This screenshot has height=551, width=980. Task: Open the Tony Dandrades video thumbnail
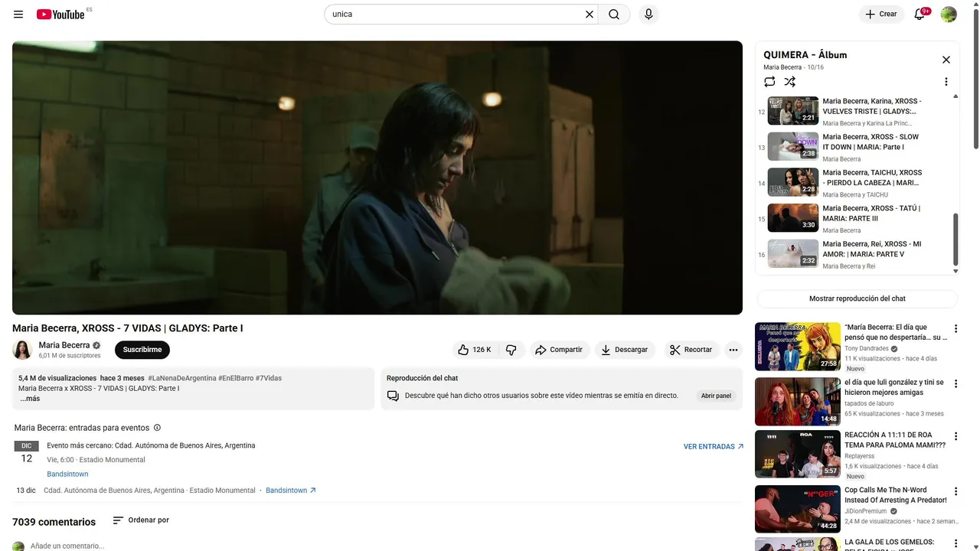798,347
